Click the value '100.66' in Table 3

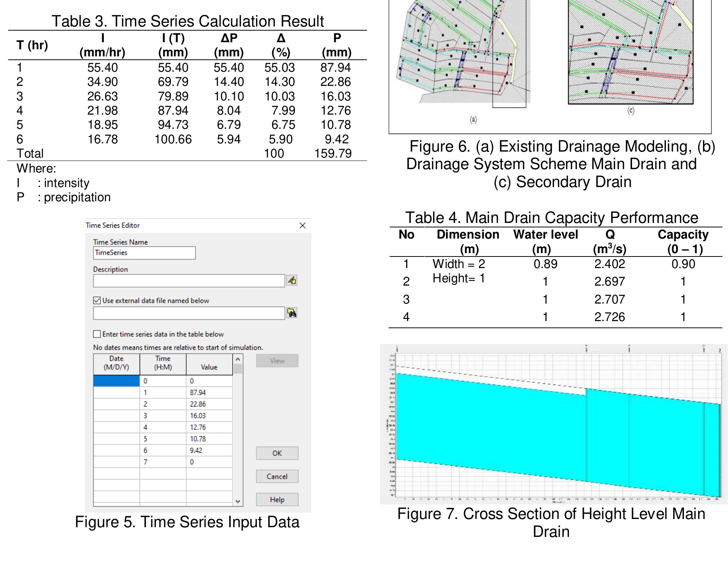(x=173, y=139)
